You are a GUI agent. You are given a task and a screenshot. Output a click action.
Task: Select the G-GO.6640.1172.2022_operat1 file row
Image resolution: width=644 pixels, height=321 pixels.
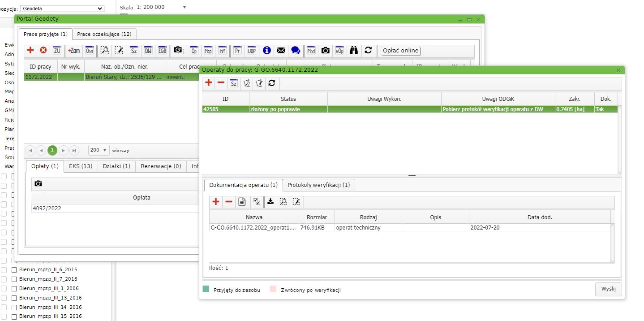point(253,228)
